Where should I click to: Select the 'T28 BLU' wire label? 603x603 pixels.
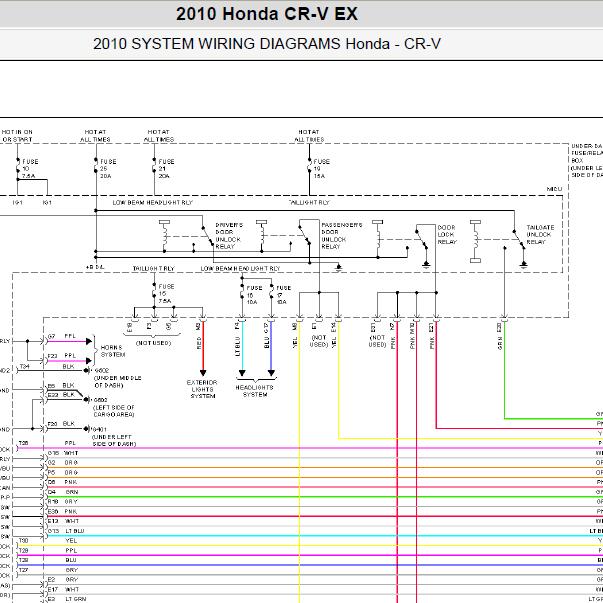pos(48,560)
